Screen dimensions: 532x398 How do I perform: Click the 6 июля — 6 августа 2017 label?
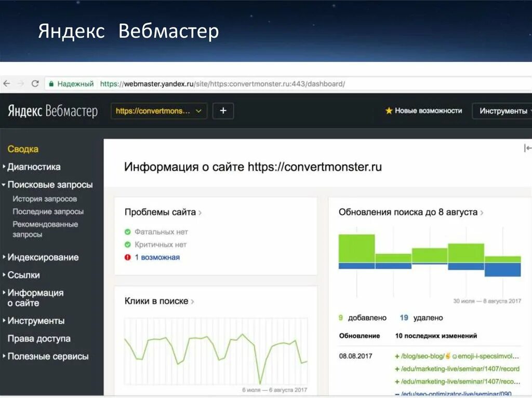(x=274, y=390)
